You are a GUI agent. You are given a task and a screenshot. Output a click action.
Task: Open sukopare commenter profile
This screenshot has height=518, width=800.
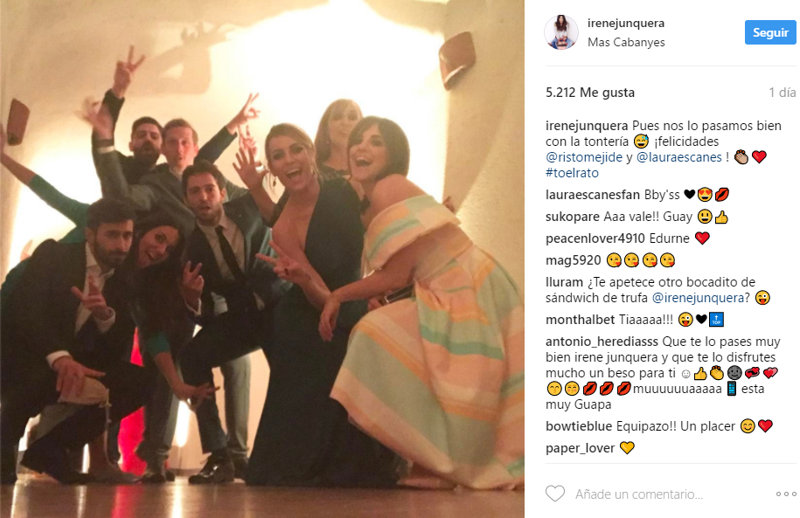pyautogui.click(x=572, y=217)
